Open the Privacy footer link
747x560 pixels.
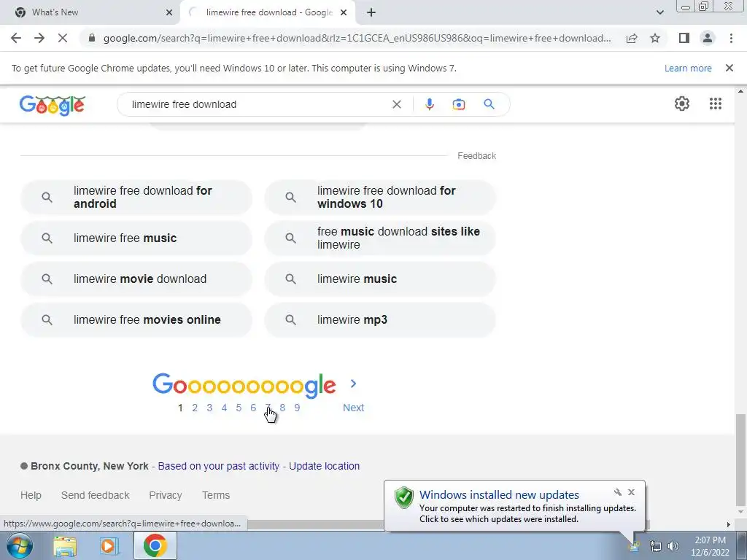pos(166,495)
